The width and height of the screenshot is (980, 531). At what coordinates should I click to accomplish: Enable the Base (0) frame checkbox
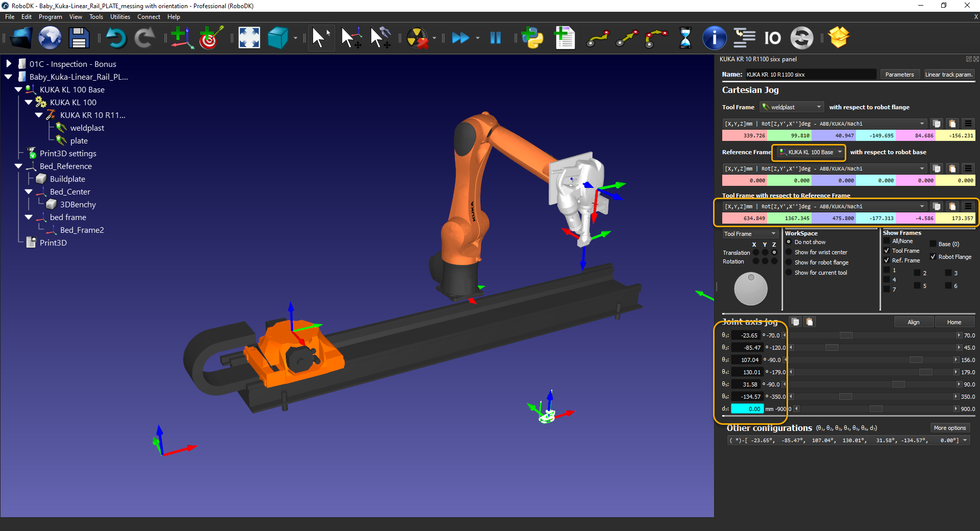933,244
